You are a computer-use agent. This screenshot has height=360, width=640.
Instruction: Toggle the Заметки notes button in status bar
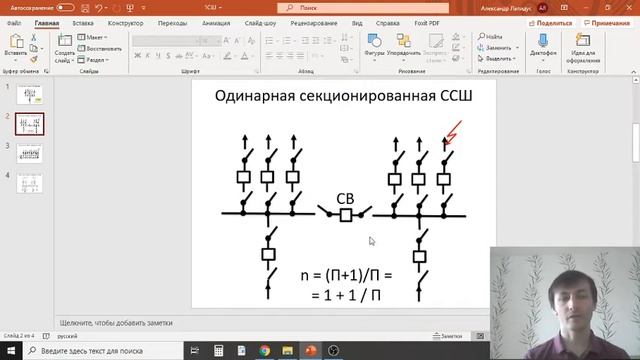click(x=448, y=336)
